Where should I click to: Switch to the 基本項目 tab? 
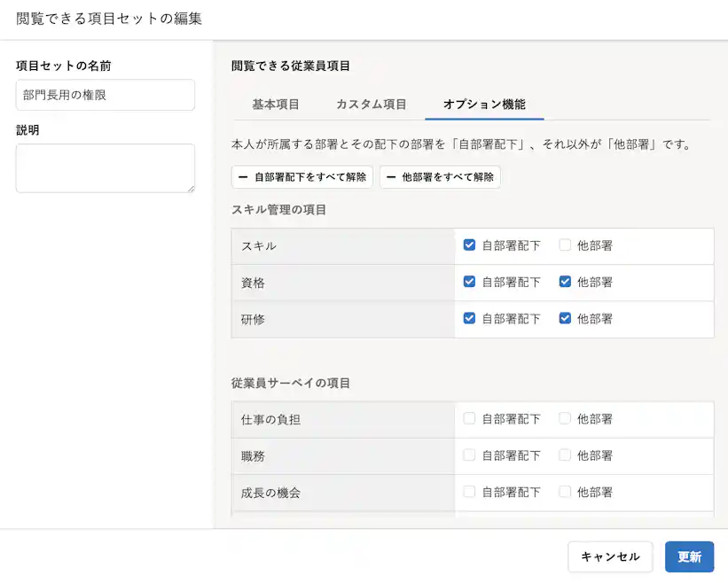coord(275,104)
